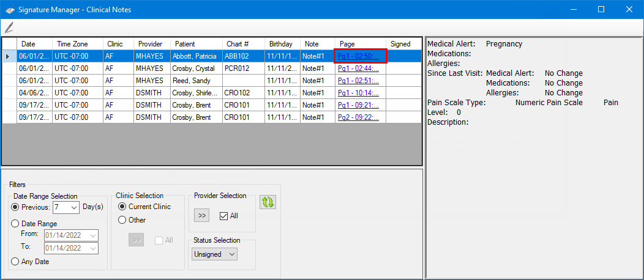Open Pg2 - 09:22 page link
644x280 pixels.
click(x=359, y=117)
